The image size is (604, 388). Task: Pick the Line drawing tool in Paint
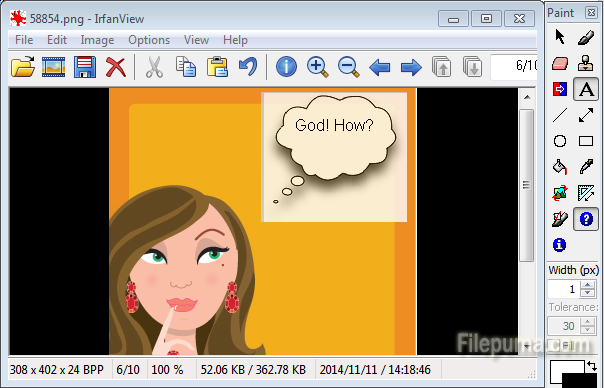pyautogui.click(x=560, y=115)
